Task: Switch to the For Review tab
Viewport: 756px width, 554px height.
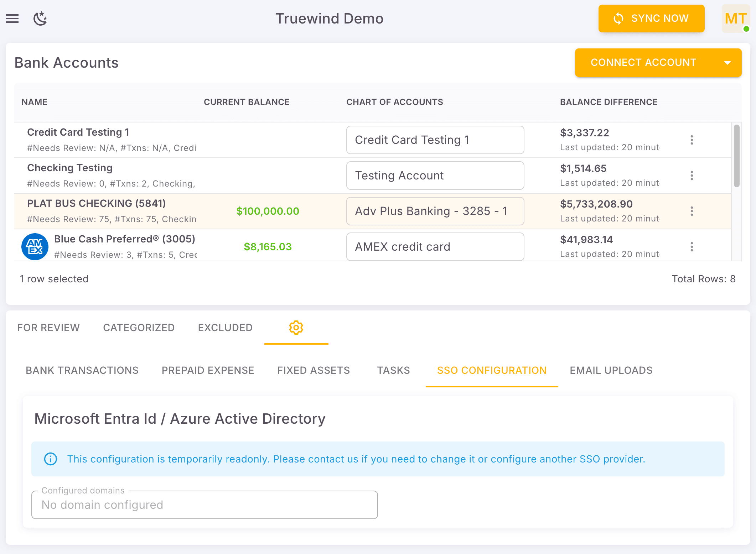Action: [48, 328]
